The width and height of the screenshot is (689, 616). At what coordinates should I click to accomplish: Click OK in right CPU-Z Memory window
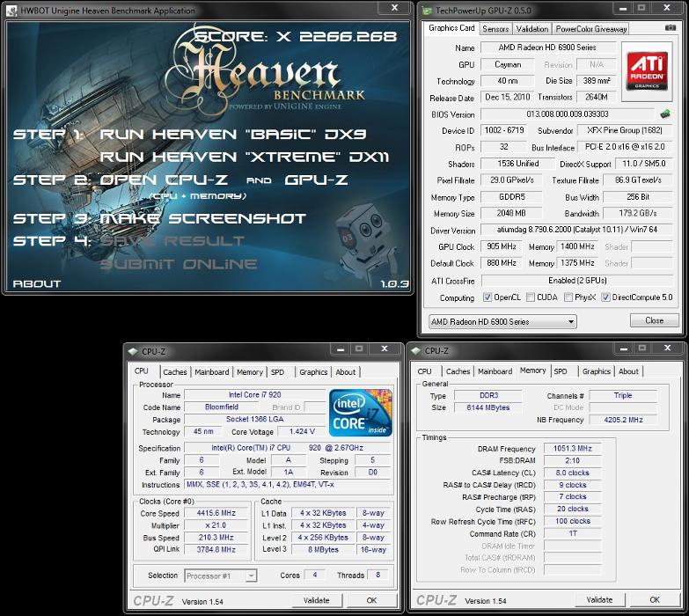pyautogui.click(x=655, y=600)
